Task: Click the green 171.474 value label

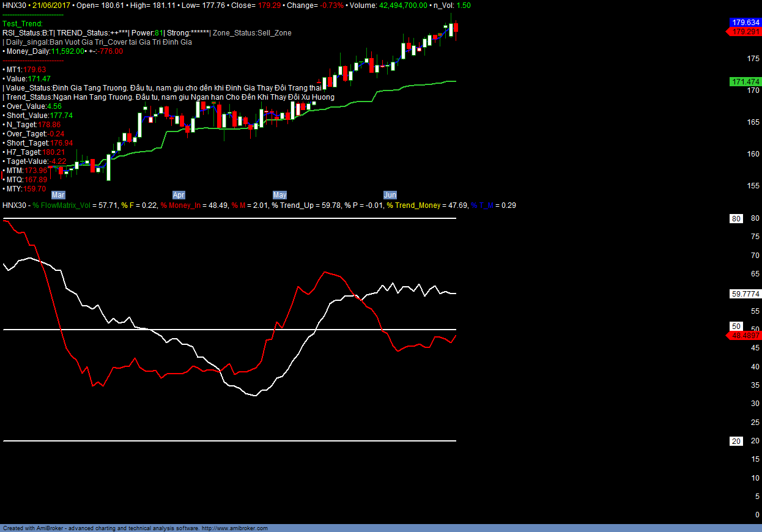Action: click(745, 82)
